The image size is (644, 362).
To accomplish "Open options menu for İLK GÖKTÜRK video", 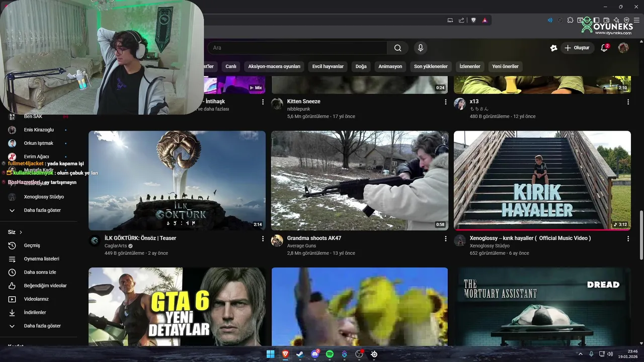I will click(263, 238).
